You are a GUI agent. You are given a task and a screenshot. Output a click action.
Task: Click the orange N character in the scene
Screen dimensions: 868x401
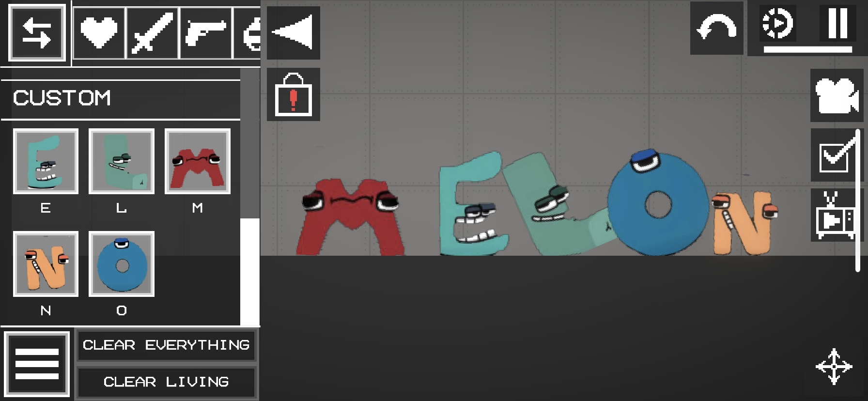[x=744, y=223]
